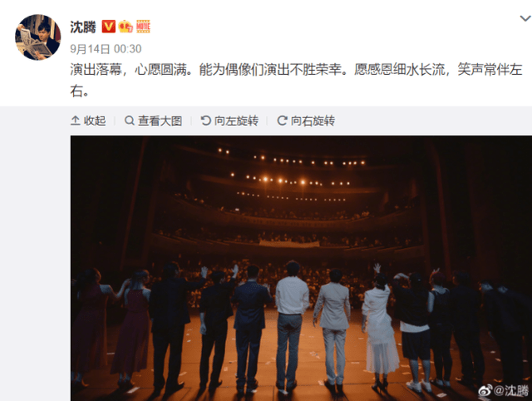
Task: Click the post text starting 演出落幕
Action: pos(296,80)
